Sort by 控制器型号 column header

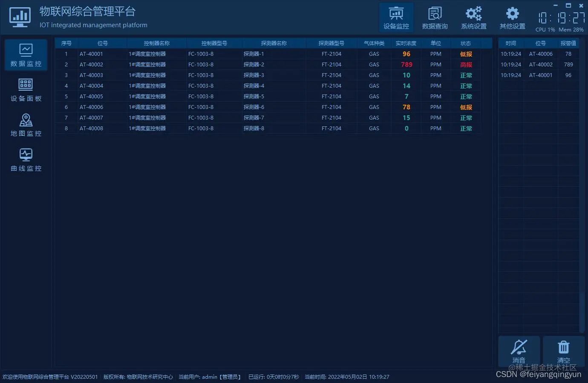(x=214, y=43)
